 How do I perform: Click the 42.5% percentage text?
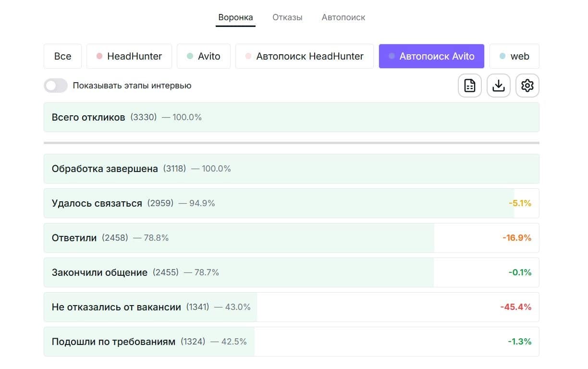[234, 342]
